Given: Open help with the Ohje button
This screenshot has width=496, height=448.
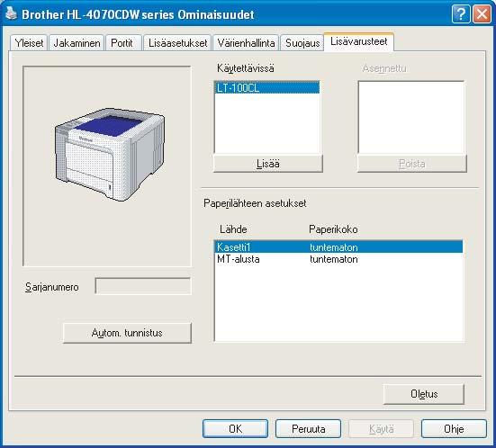Looking at the screenshot, I should pyautogui.click(x=454, y=429).
